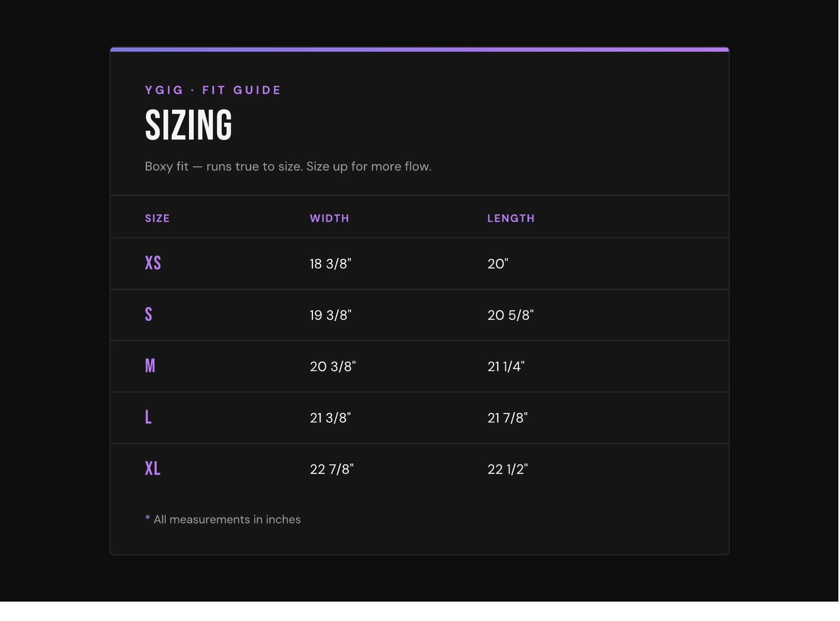Select the L size row label

tap(148, 417)
